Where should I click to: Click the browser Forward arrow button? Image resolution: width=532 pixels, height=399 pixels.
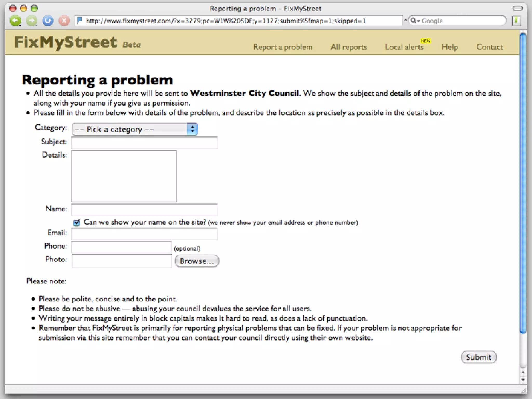31,21
